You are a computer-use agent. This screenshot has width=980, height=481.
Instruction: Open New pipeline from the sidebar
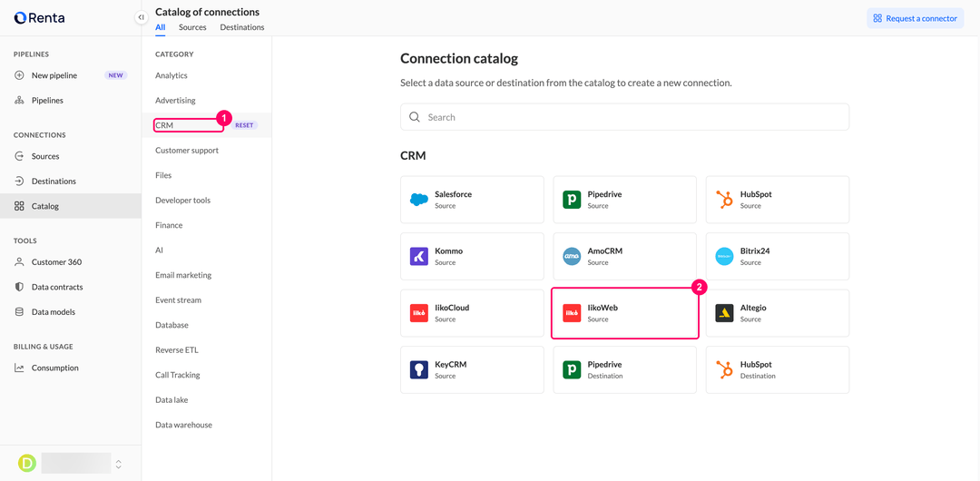pyautogui.click(x=71, y=75)
